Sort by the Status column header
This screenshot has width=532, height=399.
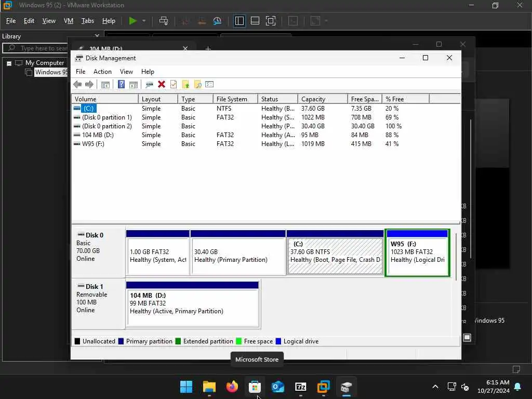[278, 99]
